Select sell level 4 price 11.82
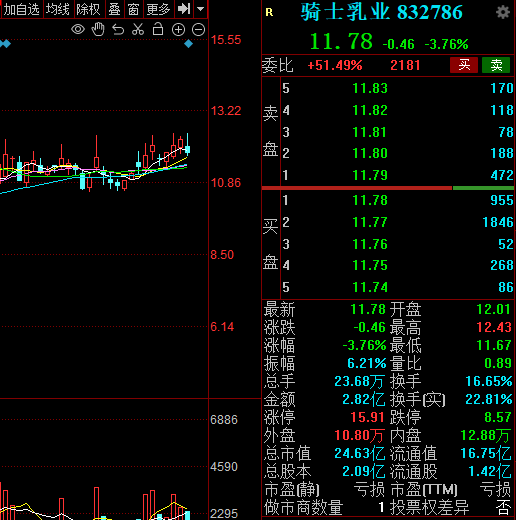This screenshot has height=520, width=516. pos(370,110)
